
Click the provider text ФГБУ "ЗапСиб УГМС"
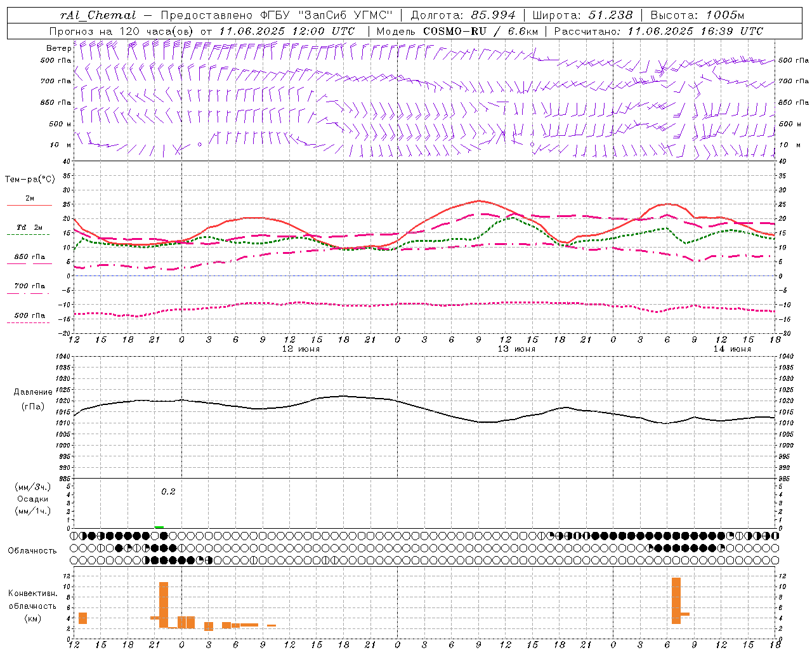point(327,15)
